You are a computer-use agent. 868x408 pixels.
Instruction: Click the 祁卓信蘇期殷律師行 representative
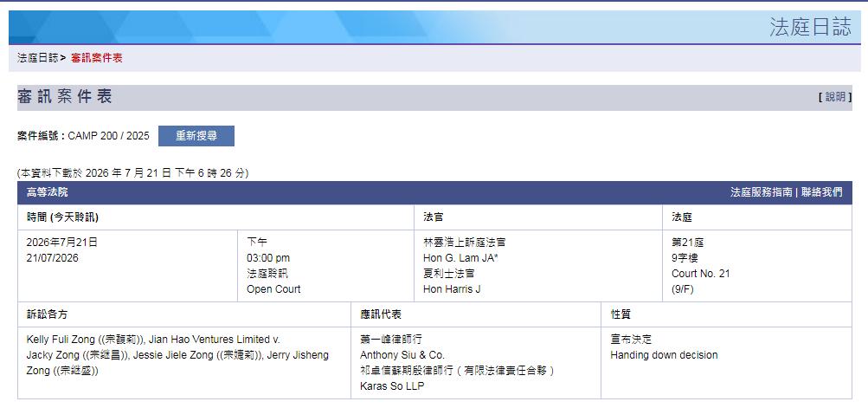tap(457, 370)
